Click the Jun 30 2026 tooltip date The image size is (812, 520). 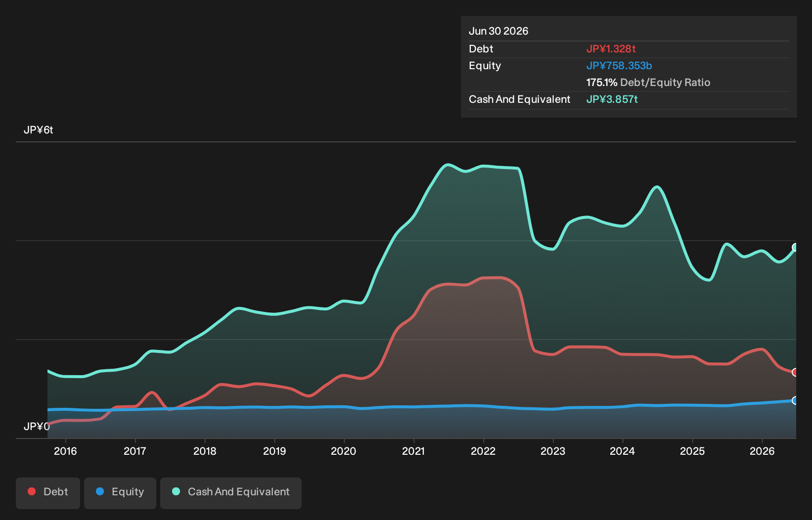click(x=498, y=31)
